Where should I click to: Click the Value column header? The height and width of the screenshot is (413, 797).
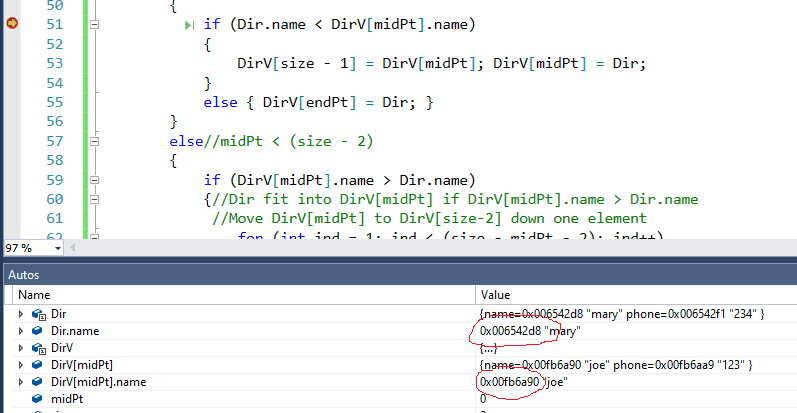pos(496,295)
